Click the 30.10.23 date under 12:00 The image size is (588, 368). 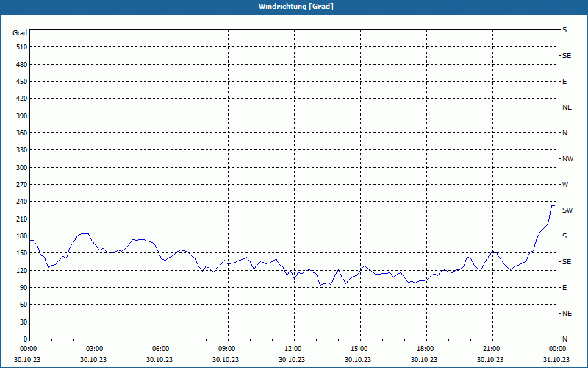coord(292,359)
